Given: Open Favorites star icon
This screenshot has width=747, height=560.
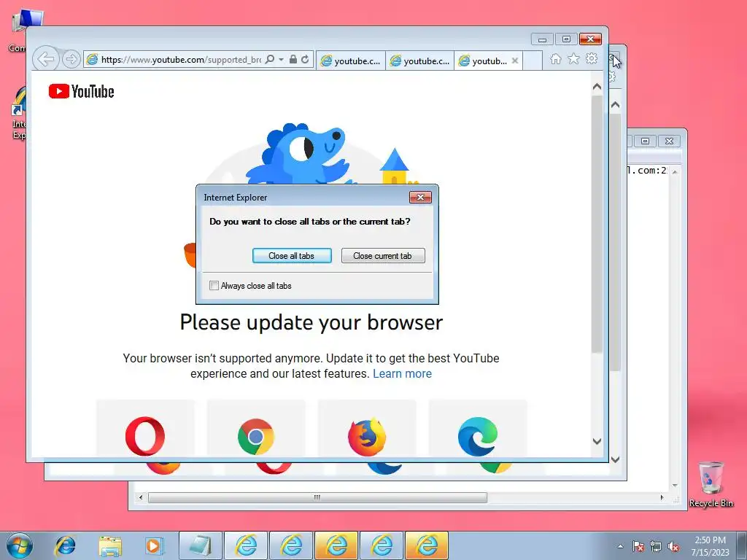Looking at the screenshot, I should tap(573, 58).
